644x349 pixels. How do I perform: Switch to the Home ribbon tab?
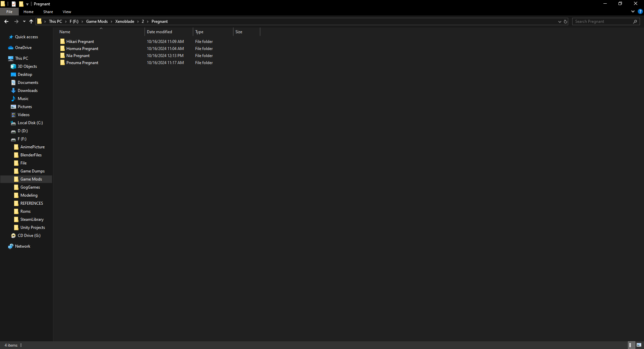coord(29,12)
